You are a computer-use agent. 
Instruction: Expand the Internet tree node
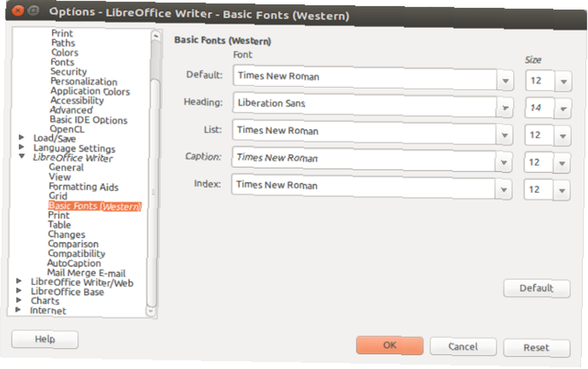(18, 310)
